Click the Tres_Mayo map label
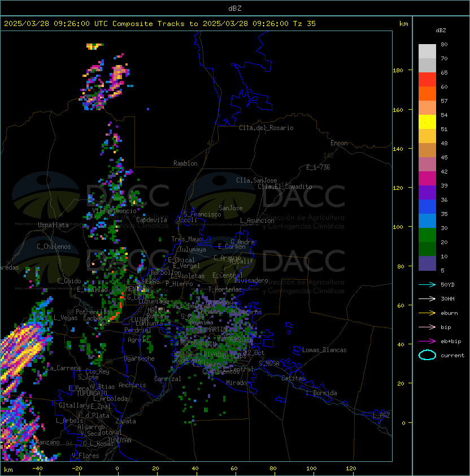The width and height of the screenshot is (470, 476). [x=186, y=239]
